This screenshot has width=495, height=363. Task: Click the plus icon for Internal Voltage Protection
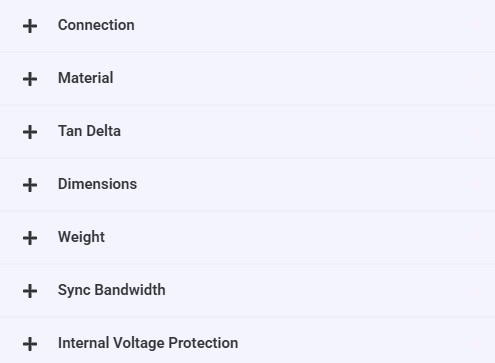(x=30, y=344)
